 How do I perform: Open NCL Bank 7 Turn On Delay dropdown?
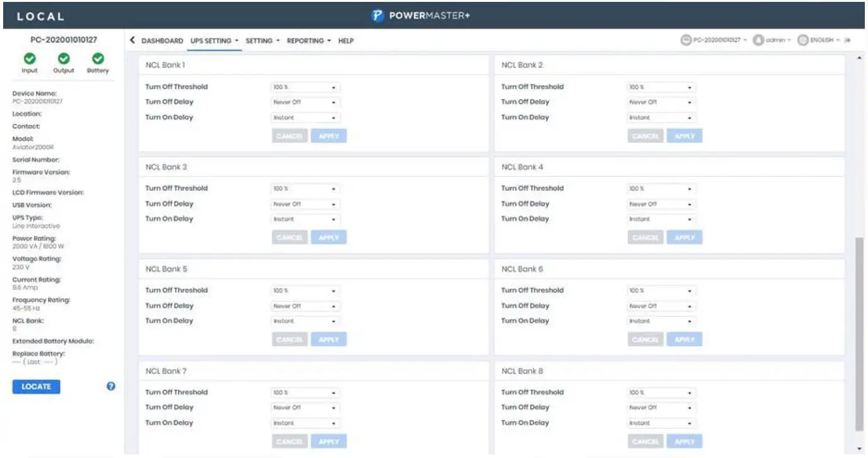pyautogui.click(x=305, y=423)
